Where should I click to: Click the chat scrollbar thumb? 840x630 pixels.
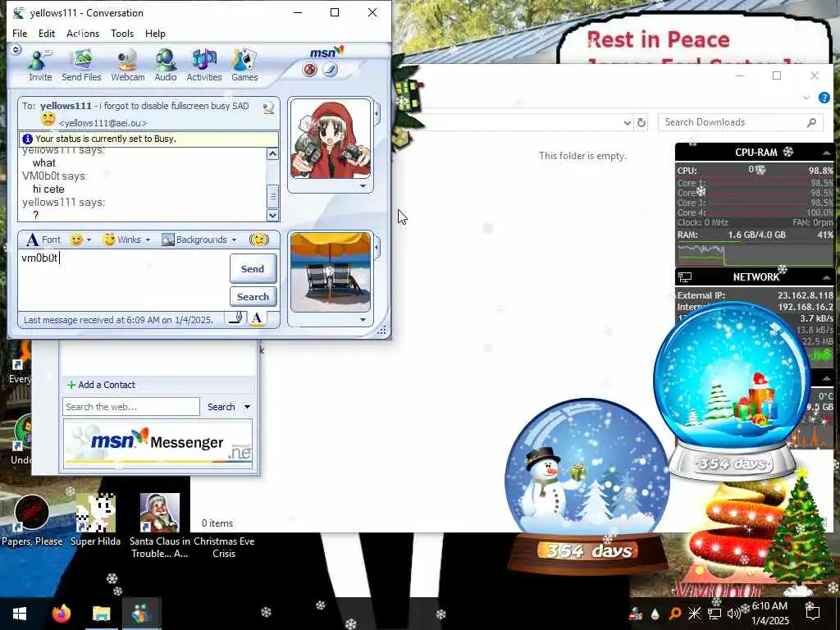(272, 196)
